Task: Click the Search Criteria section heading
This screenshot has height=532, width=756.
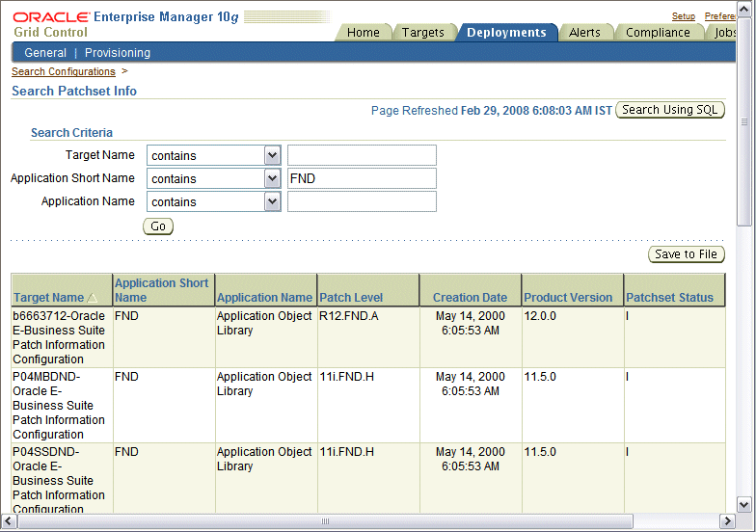Action: click(x=71, y=133)
